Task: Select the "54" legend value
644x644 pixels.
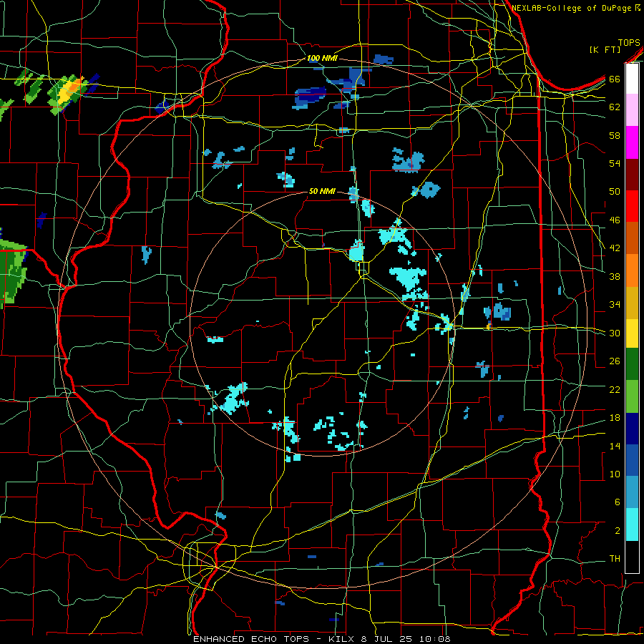Action: (615, 163)
